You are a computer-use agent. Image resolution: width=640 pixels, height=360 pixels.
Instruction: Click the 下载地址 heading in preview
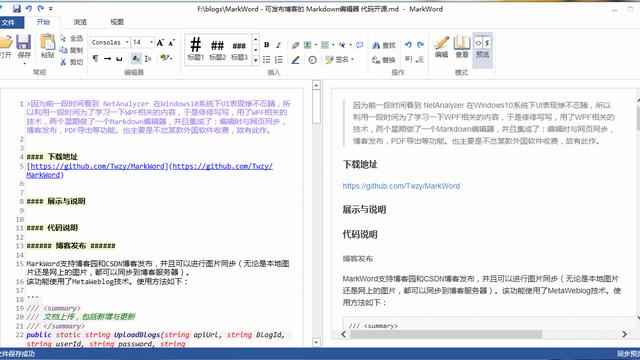pyautogui.click(x=360, y=165)
